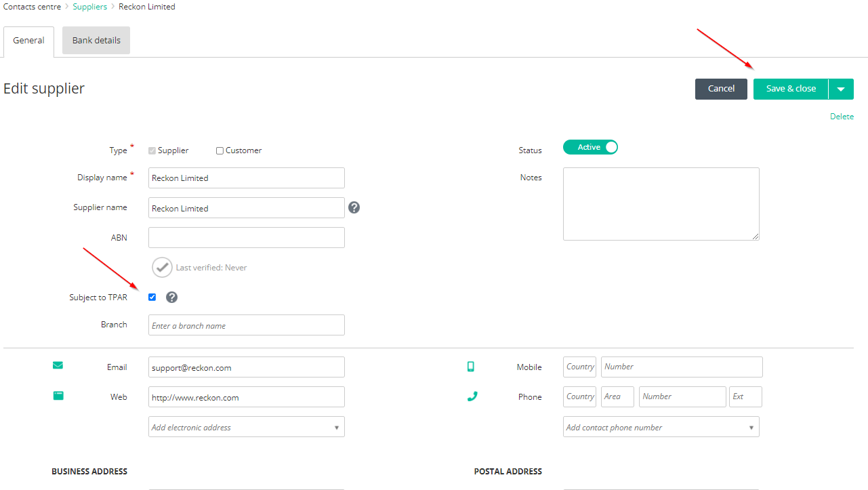The width and height of the screenshot is (868, 490).
Task: Click the Branch name input field
Action: (x=247, y=325)
